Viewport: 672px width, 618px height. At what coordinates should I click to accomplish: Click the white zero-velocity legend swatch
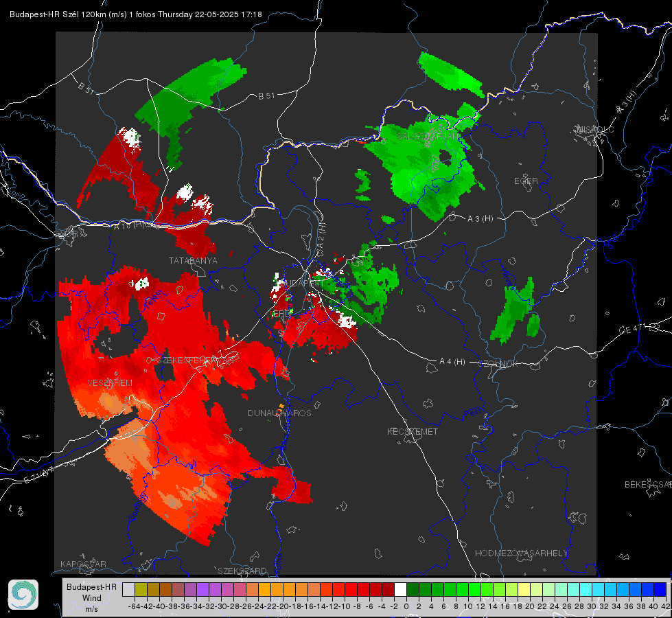(400, 589)
